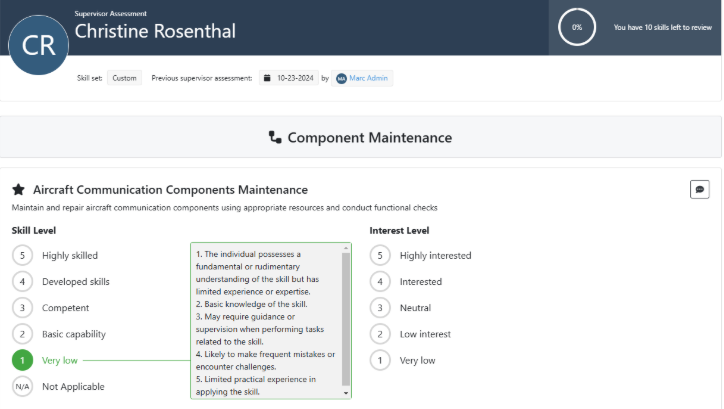Mark skill as N/A Not Applicable
This screenshot has width=724, height=409.
point(22,386)
